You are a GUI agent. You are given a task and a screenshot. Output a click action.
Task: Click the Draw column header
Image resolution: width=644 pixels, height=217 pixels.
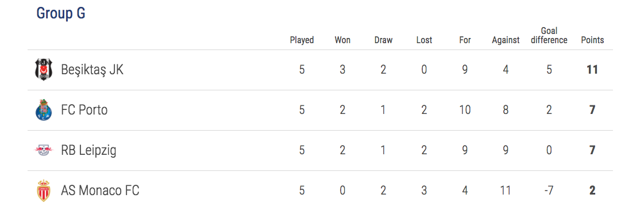[x=383, y=40]
